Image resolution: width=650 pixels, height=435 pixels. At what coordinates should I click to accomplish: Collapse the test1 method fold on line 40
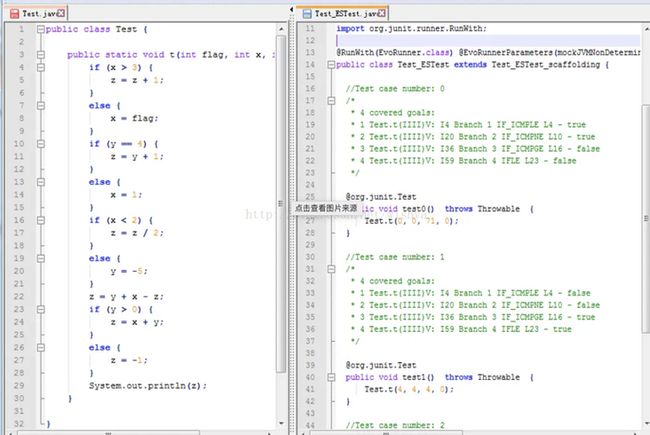coord(331,377)
